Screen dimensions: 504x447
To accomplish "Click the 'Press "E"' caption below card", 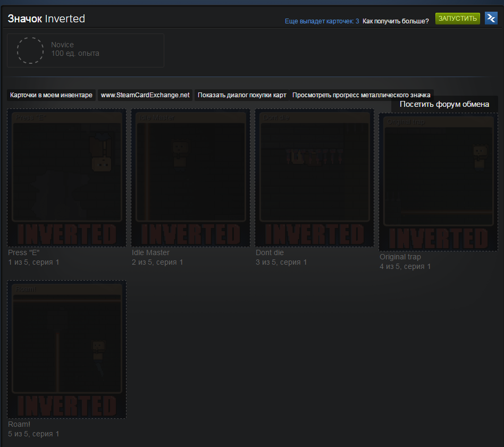I will (24, 252).
